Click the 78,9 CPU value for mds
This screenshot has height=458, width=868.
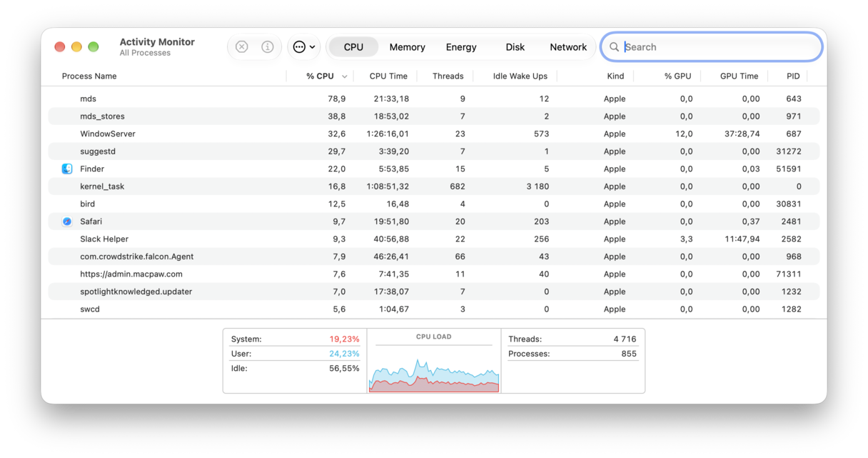tap(337, 99)
